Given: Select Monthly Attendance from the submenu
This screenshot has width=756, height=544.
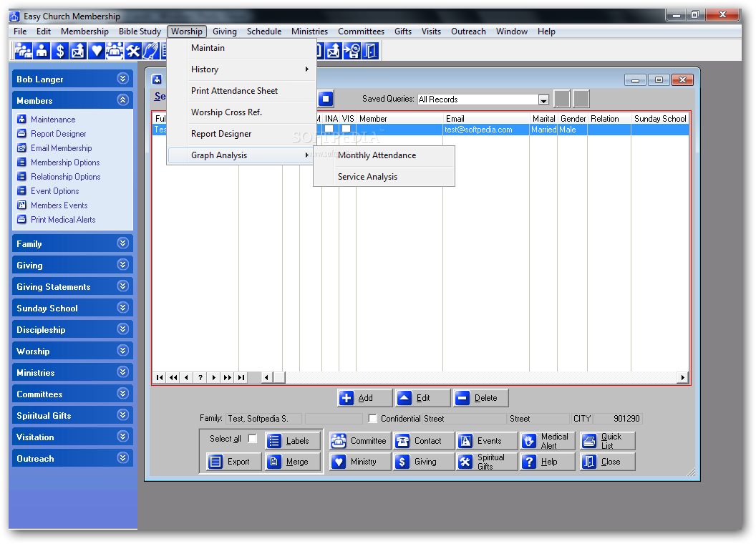Looking at the screenshot, I should coord(384,155).
